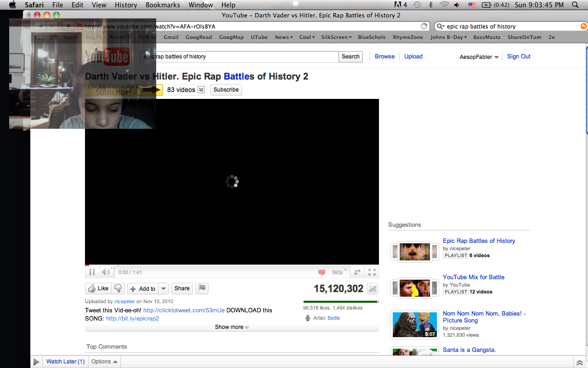Click the Upload link

point(413,57)
